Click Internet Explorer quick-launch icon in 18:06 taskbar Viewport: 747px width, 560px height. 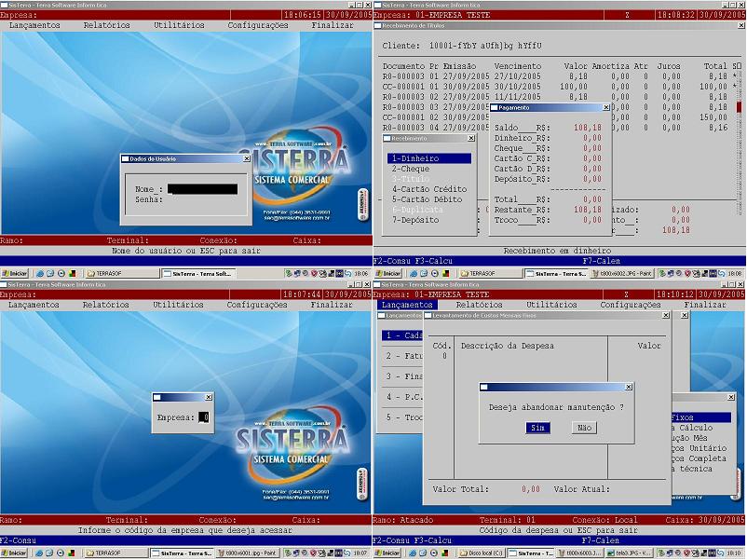40,274
